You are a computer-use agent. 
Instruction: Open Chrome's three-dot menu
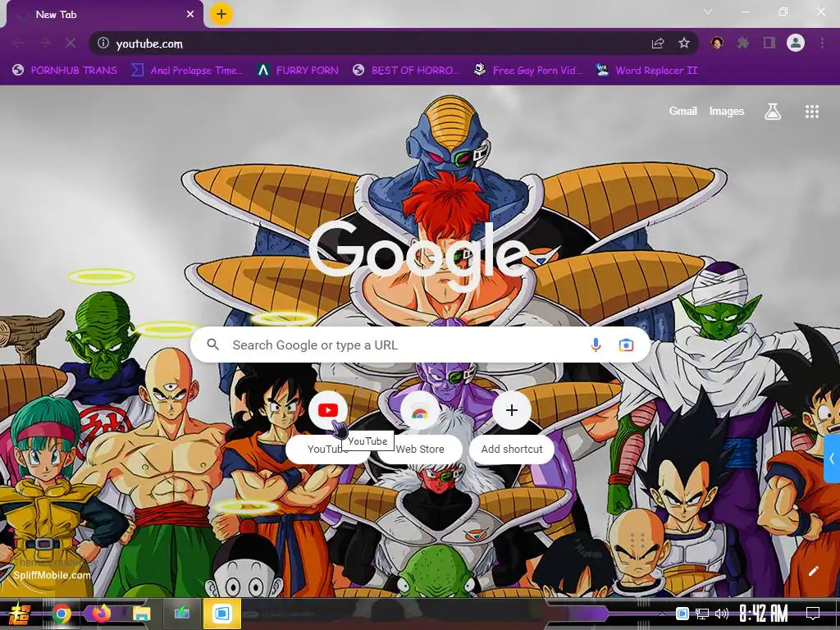click(x=822, y=43)
